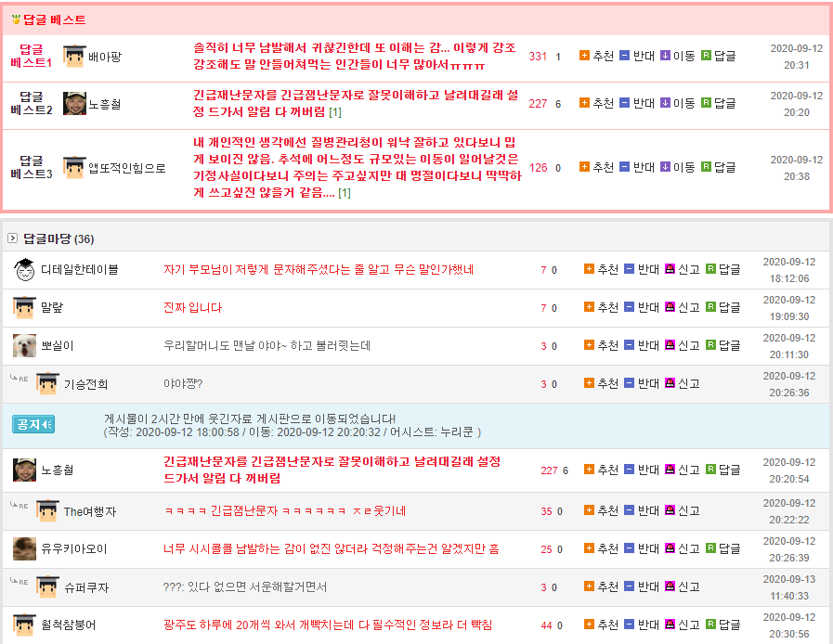
Task: Collapse the 답글마당 (36) section arrow
Action: coord(12,238)
